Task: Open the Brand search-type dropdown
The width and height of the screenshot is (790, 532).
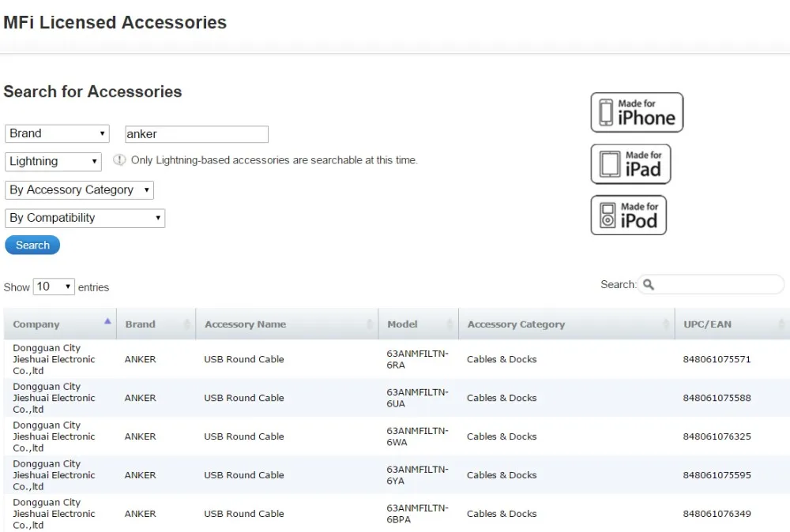Action: [57, 133]
